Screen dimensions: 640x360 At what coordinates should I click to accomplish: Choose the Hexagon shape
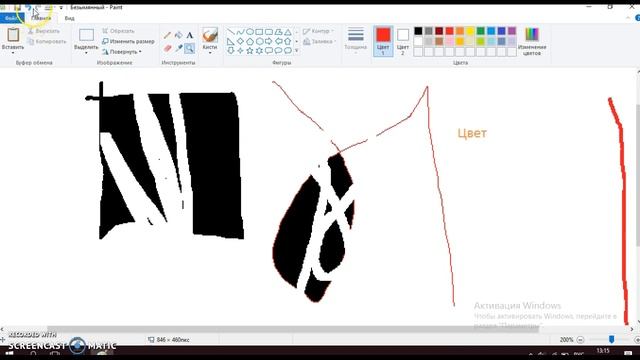click(259, 41)
